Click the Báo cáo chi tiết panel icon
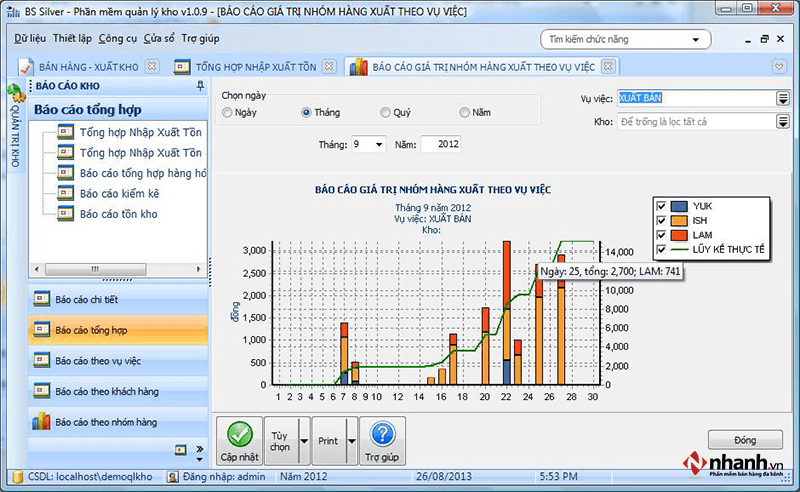 (x=41, y=299)
